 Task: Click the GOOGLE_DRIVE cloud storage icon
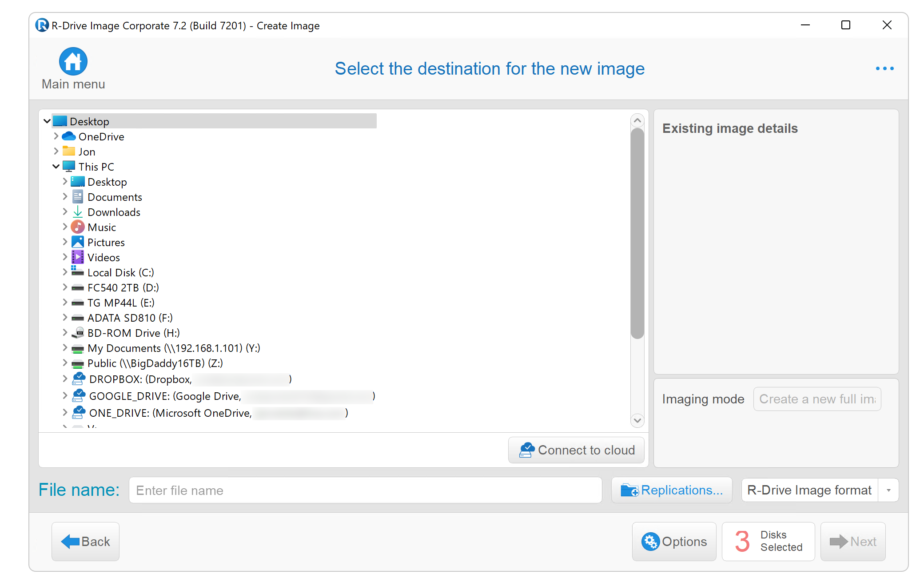click(79, 395)
